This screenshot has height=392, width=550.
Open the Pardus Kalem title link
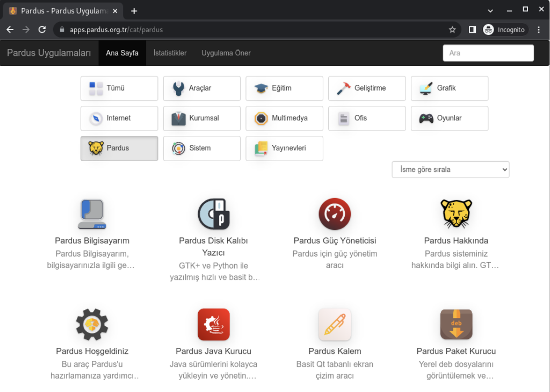tap(335, 351)
